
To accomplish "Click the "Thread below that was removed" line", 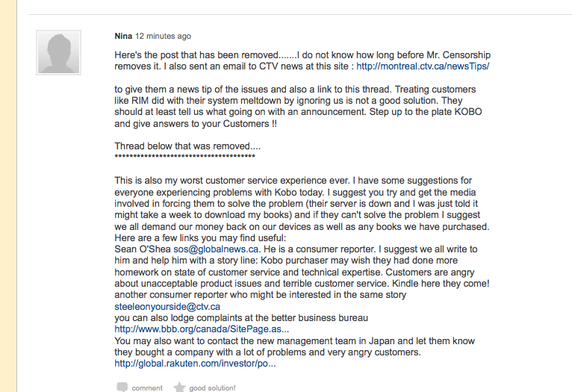I will tap(187, 146).
